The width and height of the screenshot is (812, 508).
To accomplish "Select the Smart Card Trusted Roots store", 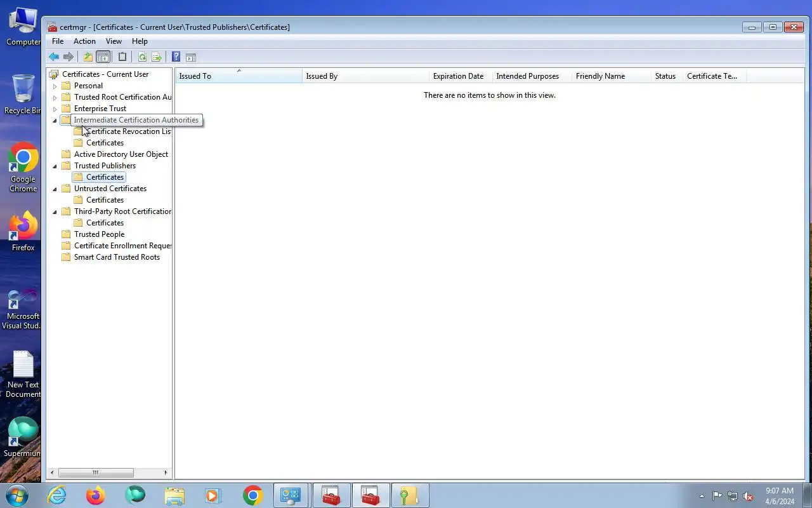I will click(117, 257).
